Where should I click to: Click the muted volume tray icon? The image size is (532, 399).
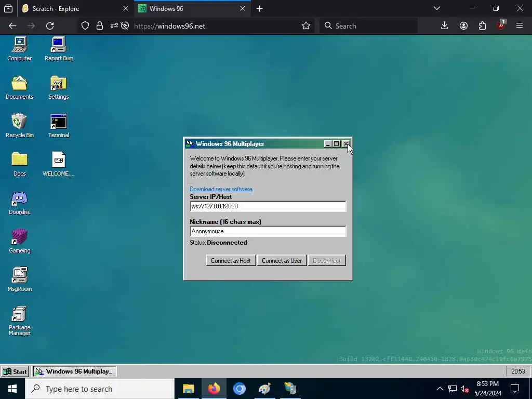pyautogui.click(x=464, y=389)
